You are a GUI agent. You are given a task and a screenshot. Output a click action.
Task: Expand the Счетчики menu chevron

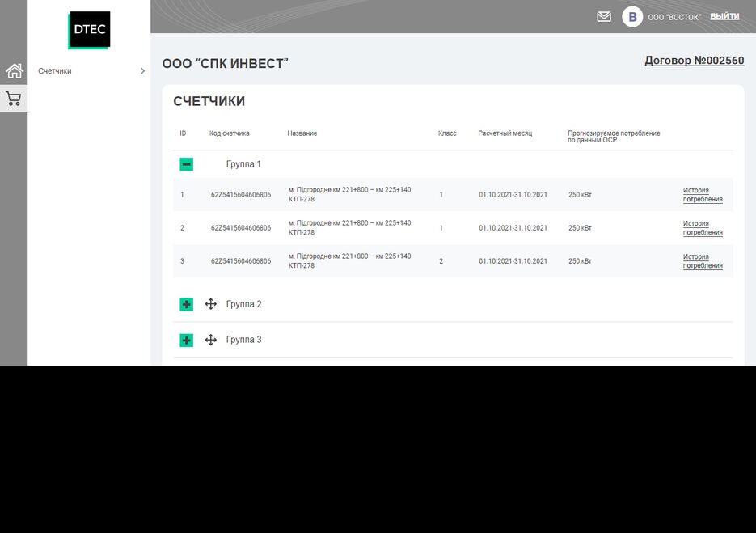pyautogui.click(x=143, y=71)
